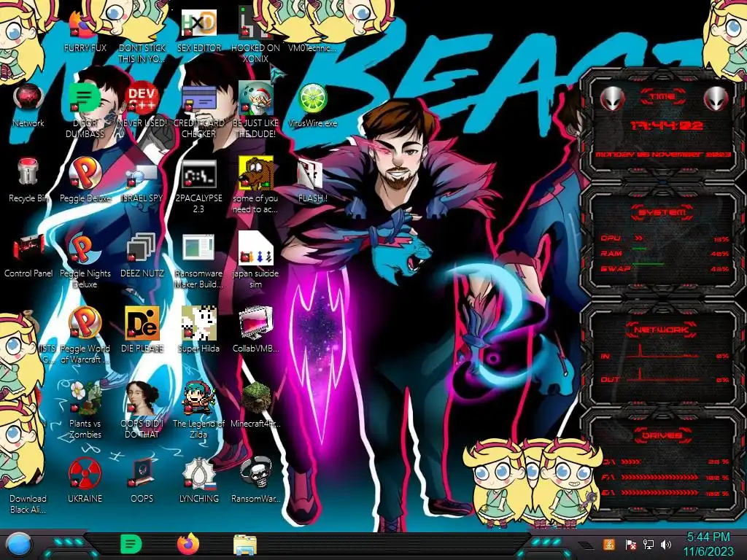Launch the HxD hex editor shortcut

[x=199, y=31]
